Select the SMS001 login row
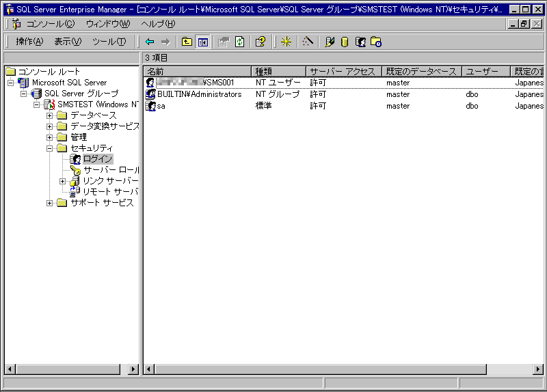This screenshot has height=392, width=547. 344,83
